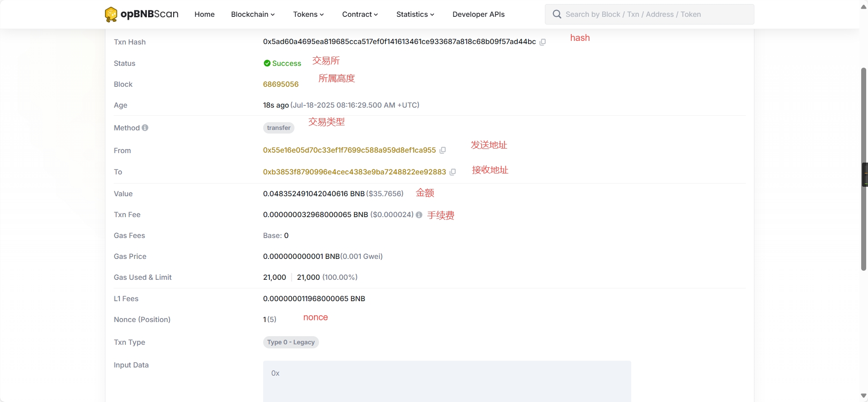The height and width of the screenshot is (402, 868).
Task: Click the page's vertical scrollbar thumb
Action: coord(863,169)
